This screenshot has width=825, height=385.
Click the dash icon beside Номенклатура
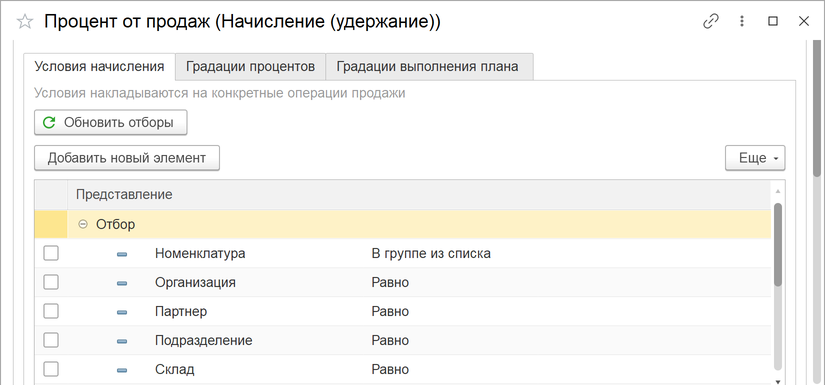pos(122,254)
